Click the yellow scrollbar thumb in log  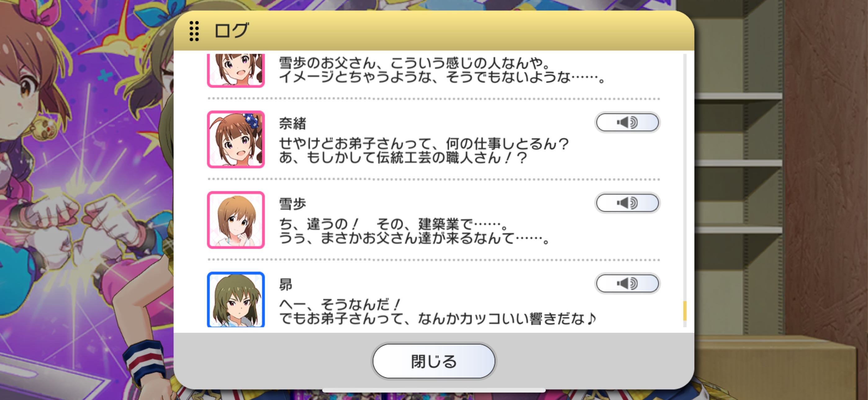(x=684, y=310)
